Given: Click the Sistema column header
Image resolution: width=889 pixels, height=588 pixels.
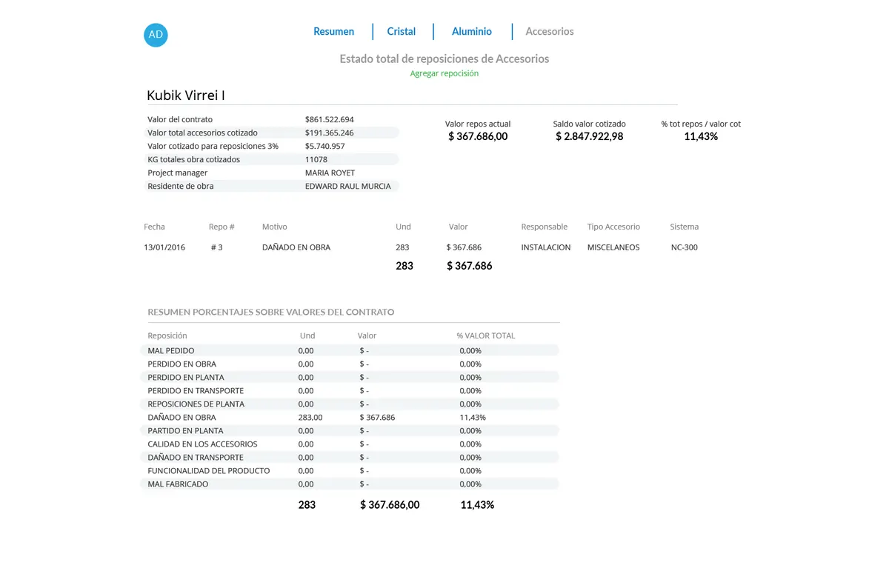Looking at the screenshot, I should tap(685, 227).
